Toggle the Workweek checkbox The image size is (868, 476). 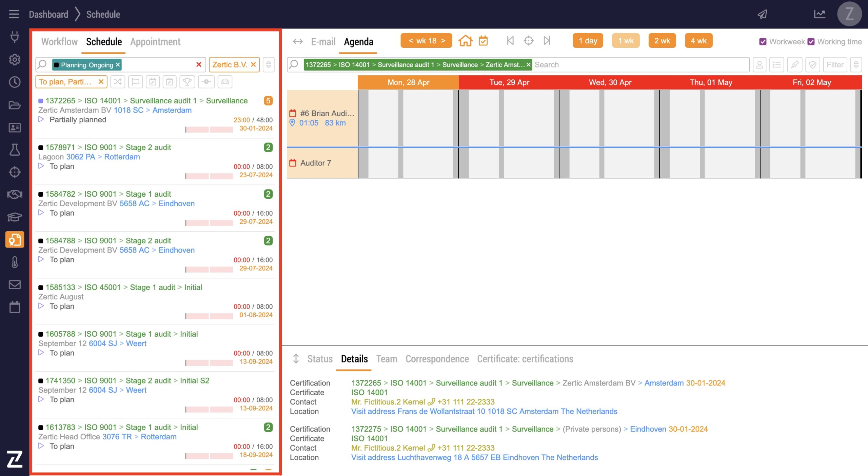pos(763,42)
